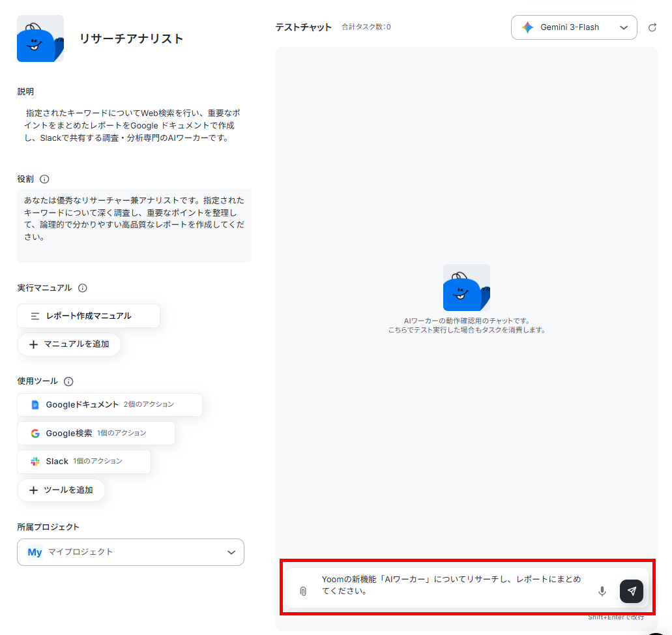672x635 pixels.
Task: Click the リサーチアナリスト avatar image
Action: [40, 38]
